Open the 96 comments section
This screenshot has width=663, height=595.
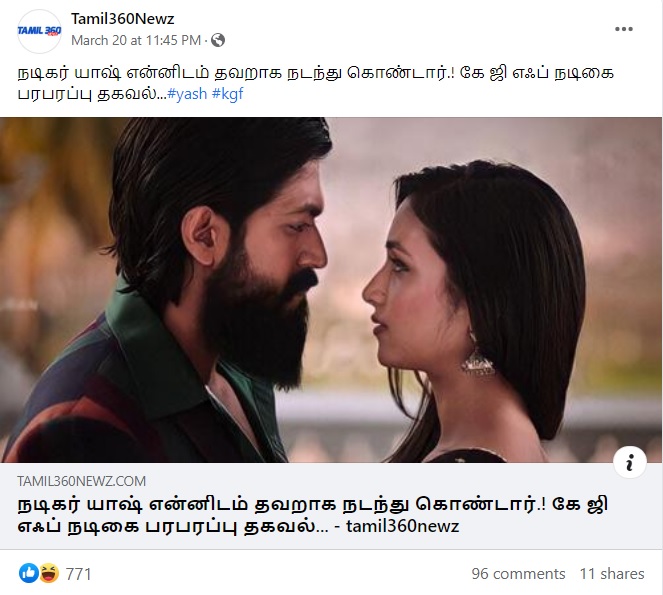pos(518,574)
